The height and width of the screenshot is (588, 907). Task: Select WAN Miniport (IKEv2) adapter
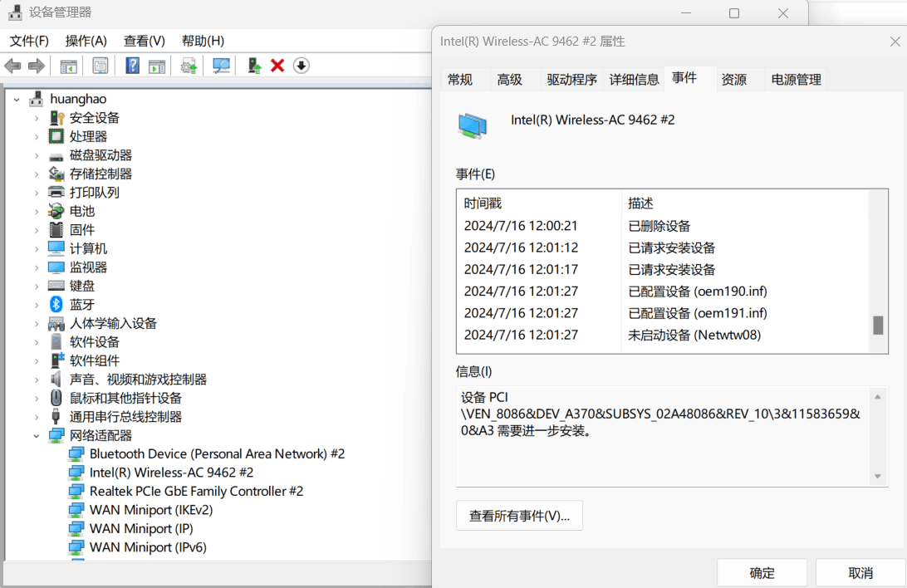[x=151, y=510]
